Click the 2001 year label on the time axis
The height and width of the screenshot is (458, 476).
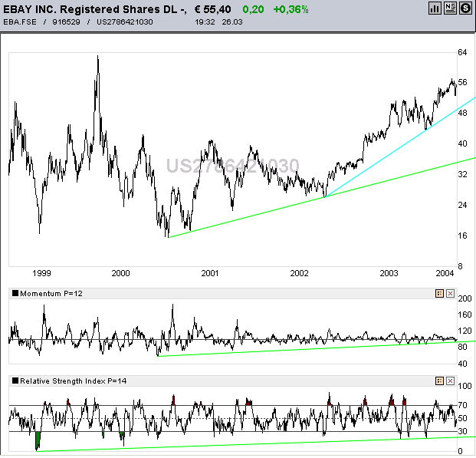[210, 273]
